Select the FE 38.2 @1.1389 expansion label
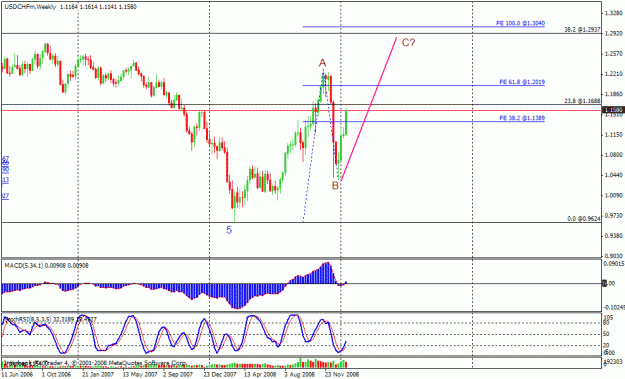Screen dimensions: 625x379 (x=522, y=118)
